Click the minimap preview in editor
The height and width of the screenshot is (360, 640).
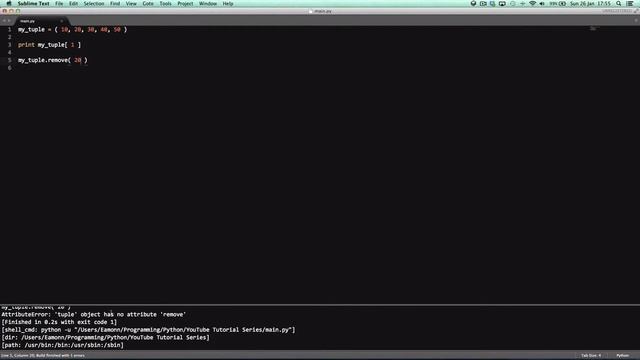[x=593, y=29]
